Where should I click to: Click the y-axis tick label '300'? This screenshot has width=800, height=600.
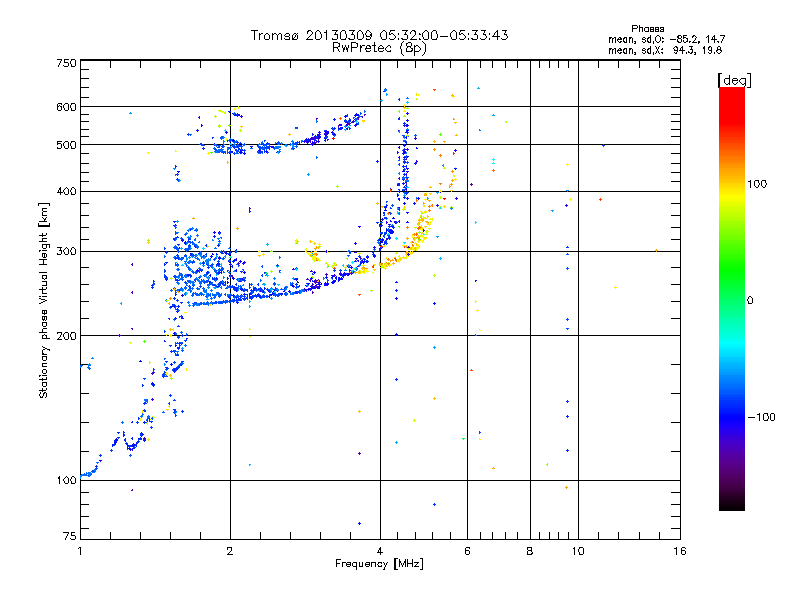point(66,252)
